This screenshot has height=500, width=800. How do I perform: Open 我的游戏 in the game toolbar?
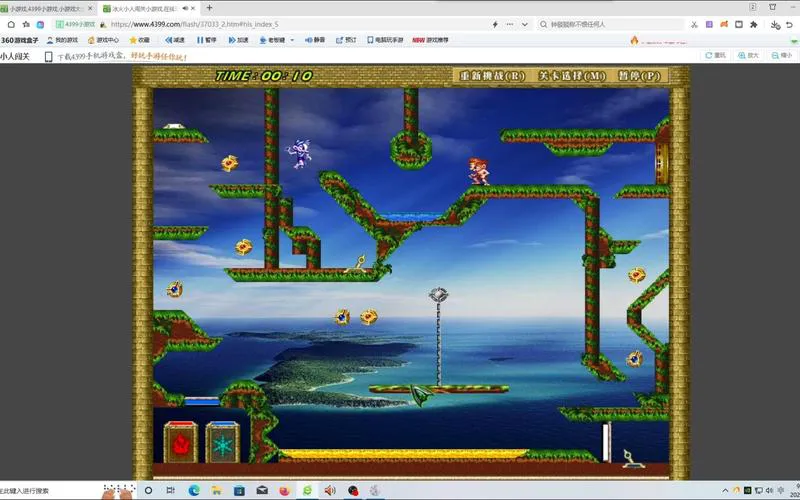pyautogui.click(x=62, y=40)
